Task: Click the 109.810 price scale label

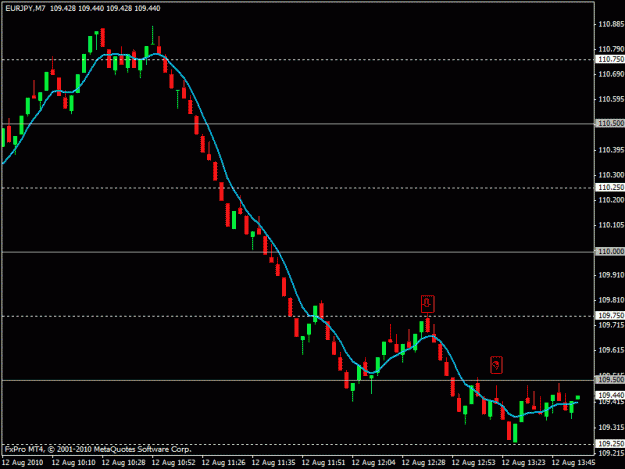Action: point(611,300)
